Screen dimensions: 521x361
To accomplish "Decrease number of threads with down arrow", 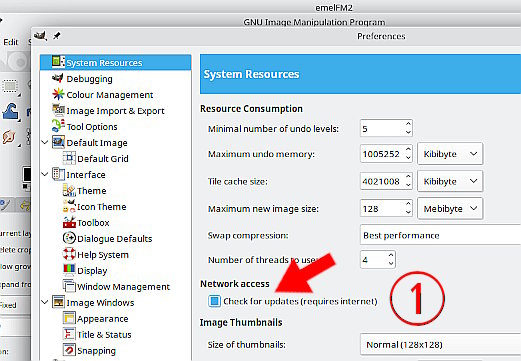I will coord(391,264).
